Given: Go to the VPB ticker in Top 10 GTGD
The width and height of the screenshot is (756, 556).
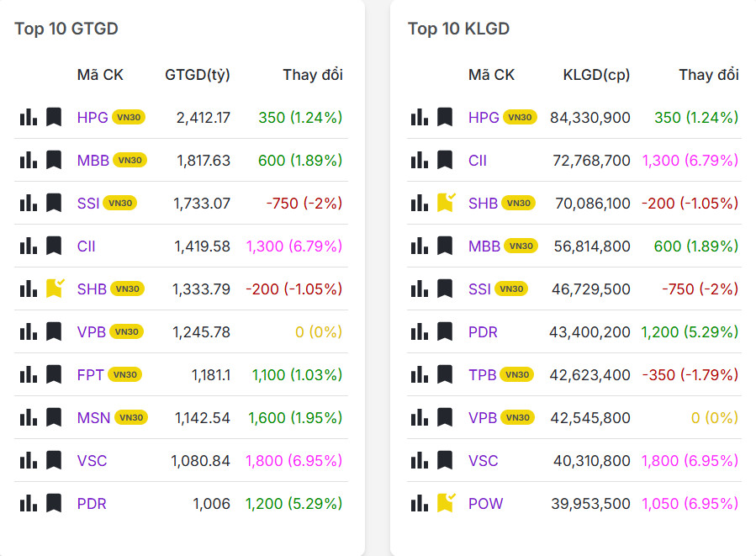Looking at the screenshot, I should click(x=92, y=331).
